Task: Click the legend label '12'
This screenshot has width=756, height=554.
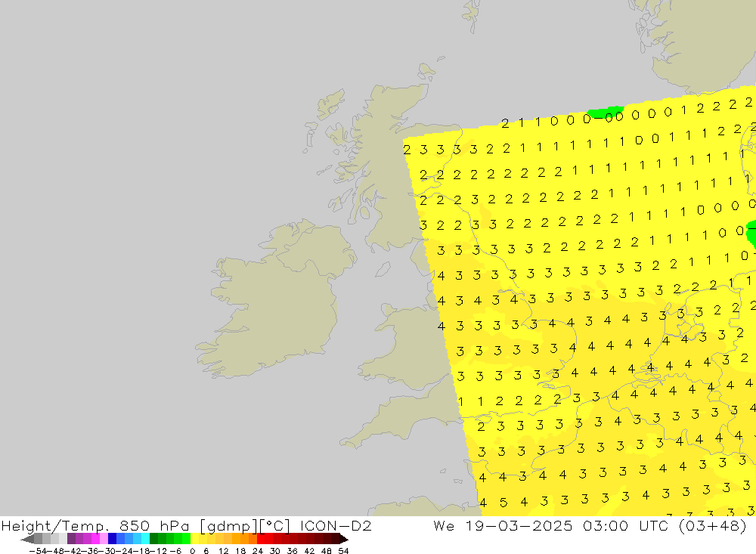Action: [x=223, y=551]
